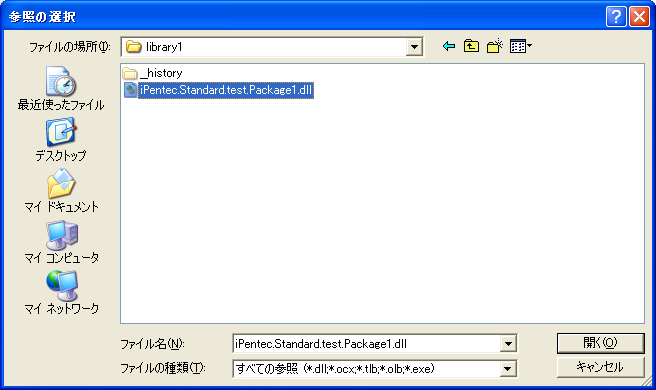Click the キャンセル button
Screen dimensions: 656x390
600,367
